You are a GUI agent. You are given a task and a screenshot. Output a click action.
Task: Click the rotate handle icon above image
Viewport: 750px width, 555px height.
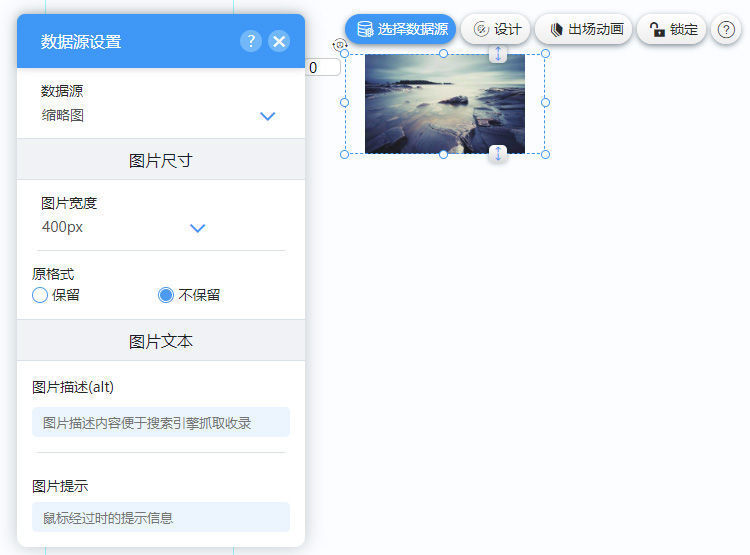pyautogui.click(x=340, y=45)
